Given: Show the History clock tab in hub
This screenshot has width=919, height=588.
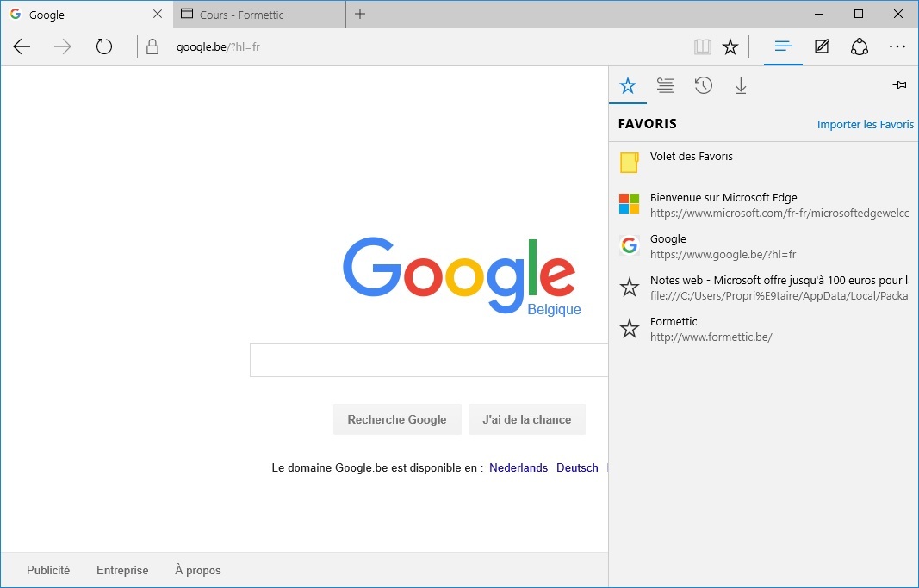Looking at the screenshot, I should (704, 85).
